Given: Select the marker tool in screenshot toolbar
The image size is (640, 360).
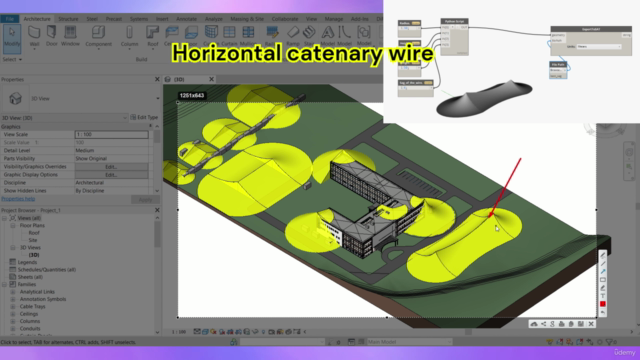Looking at the screenshot, I should 603,288.
